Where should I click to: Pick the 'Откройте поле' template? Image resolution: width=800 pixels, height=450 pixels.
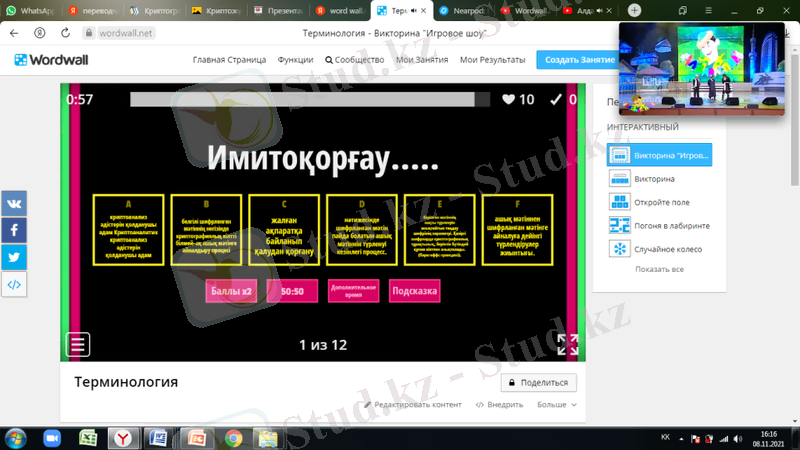pyautogui.click(x=658, y=202)
